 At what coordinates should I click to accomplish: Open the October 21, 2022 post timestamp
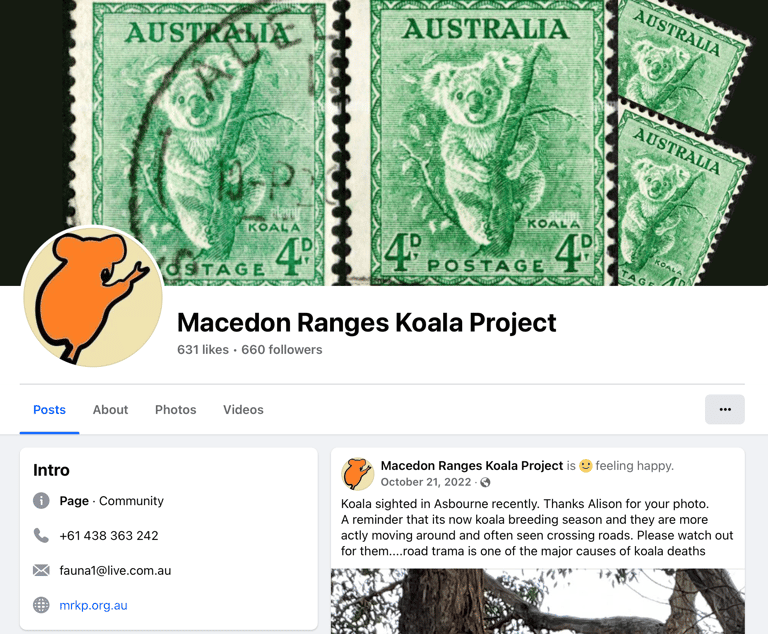point(426,482)
